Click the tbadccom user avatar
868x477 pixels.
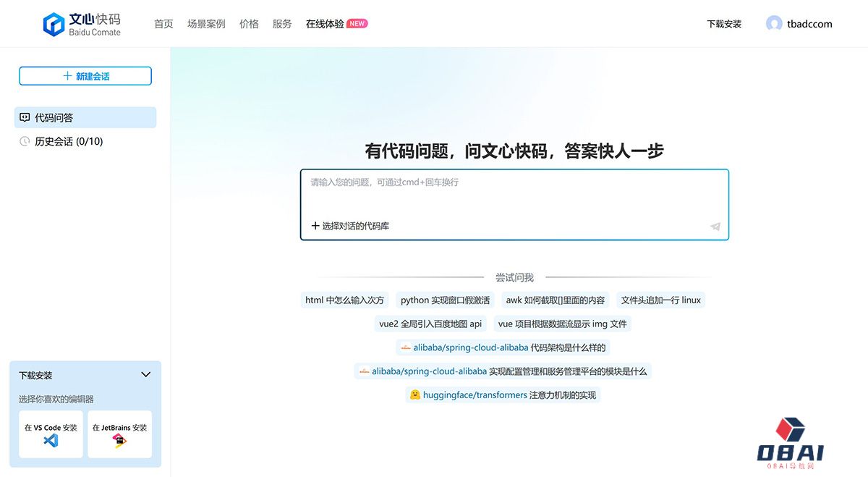(x=773, y=22)
